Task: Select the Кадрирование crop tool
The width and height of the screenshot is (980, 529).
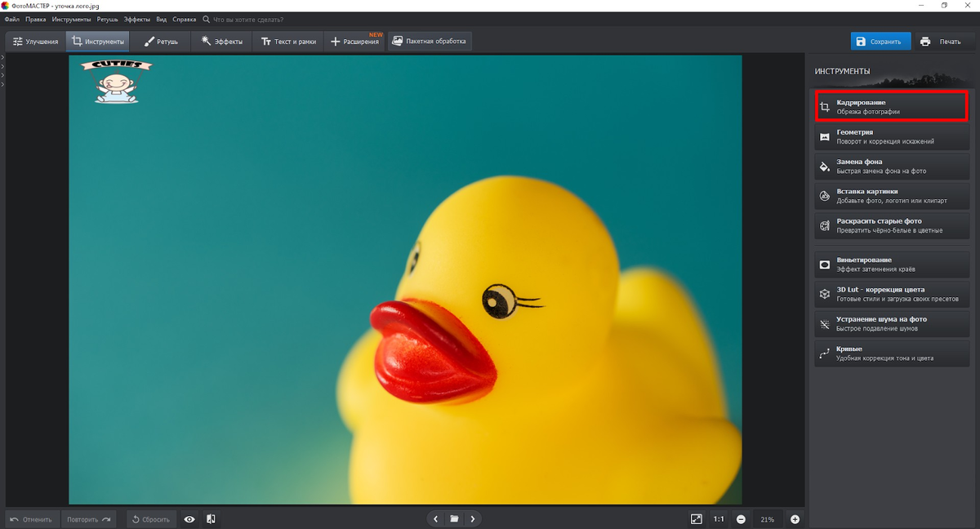Action: click(892, 107)
